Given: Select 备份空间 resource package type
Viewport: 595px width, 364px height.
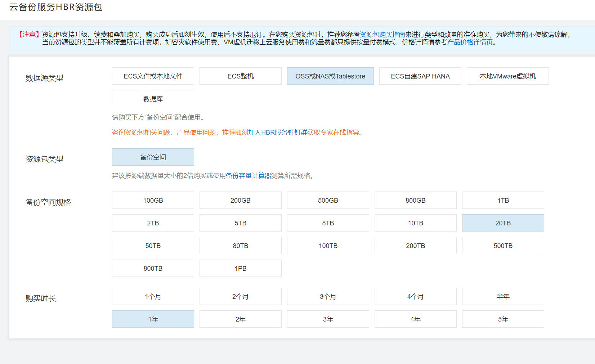Looking at the screenshot, I should pyautogui.click(x=153, y=157).
